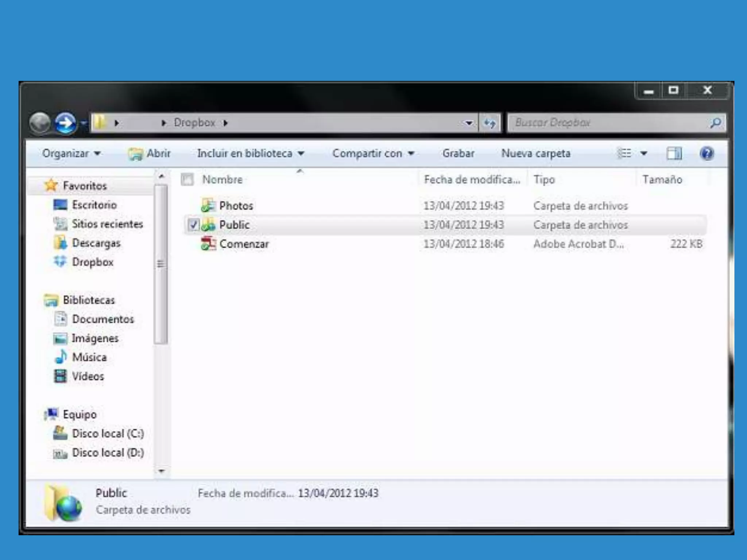Toggle the preview pane icon
The width and height of the screenshot is (747, 560).
pyautogui.click(x=674, y=153)
